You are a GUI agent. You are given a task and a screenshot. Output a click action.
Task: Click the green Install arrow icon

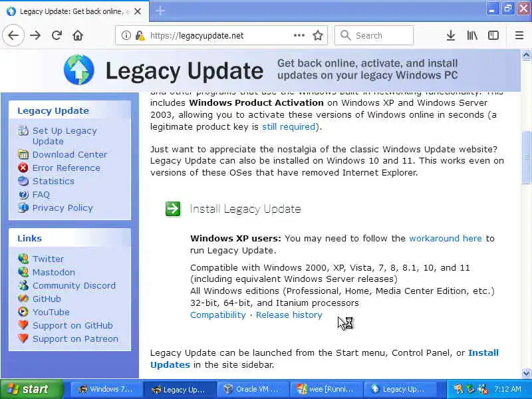173,209
